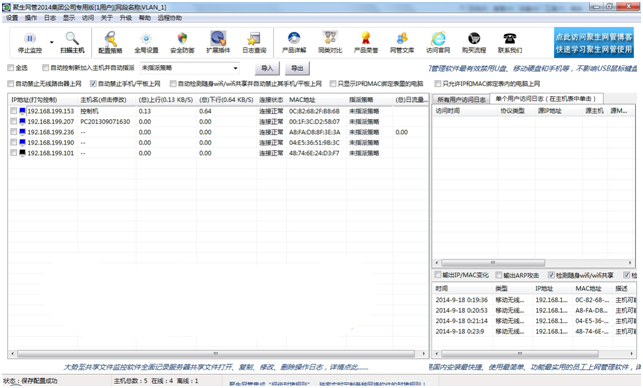
Task: Open the 配置策略 keys icon
Action: [x=110, y=39]
